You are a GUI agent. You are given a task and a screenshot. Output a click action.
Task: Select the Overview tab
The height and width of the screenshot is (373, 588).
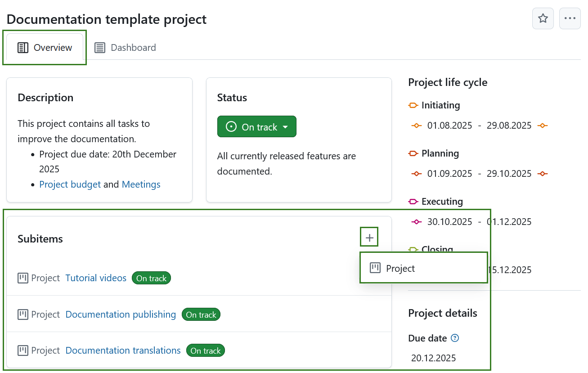[x=45, y=47]
